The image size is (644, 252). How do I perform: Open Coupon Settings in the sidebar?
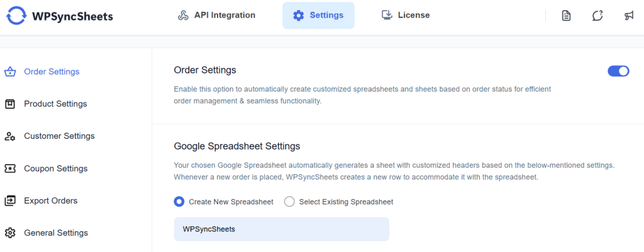tap(56, 168)
